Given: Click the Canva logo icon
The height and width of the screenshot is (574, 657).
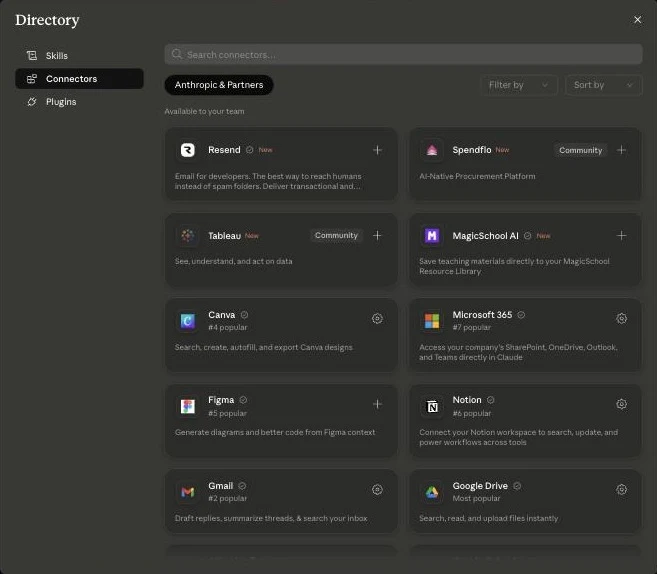Looking at the screenshot, I should pos(188,321).
